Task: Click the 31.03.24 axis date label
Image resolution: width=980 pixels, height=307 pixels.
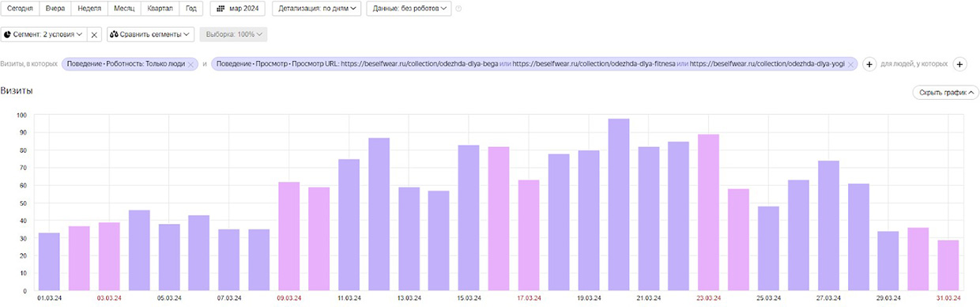Action: coord(948,299)
